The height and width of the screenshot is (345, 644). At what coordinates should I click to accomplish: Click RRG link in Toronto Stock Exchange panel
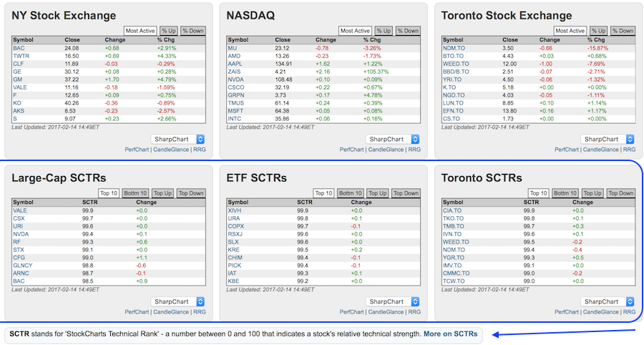tap(628, 150)
